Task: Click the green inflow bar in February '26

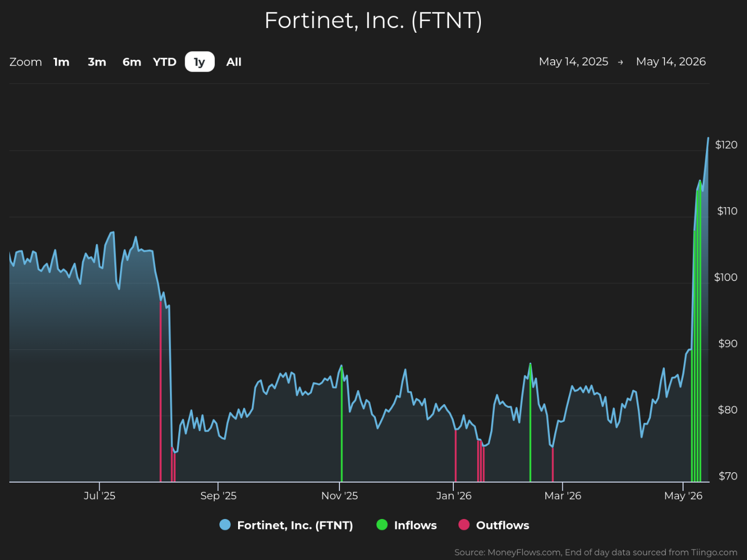Action: [x=530, y=423]
